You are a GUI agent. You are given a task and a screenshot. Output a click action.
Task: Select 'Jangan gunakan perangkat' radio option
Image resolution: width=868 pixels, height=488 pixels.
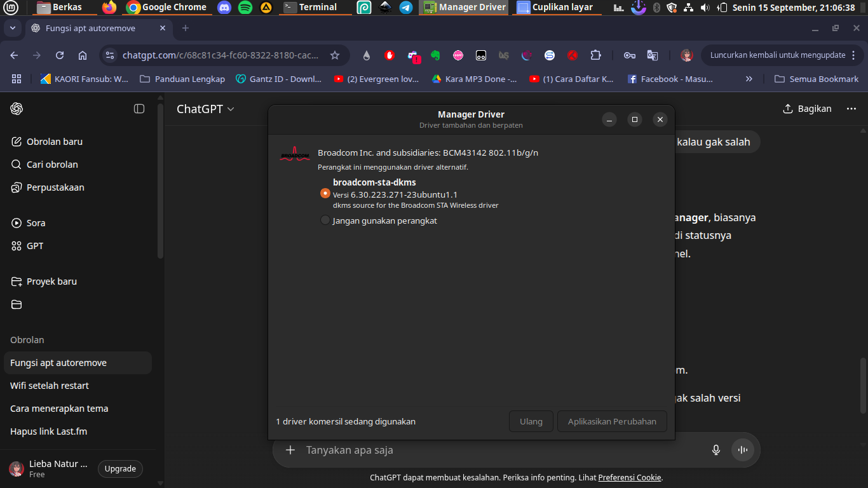tap(325, 220)
